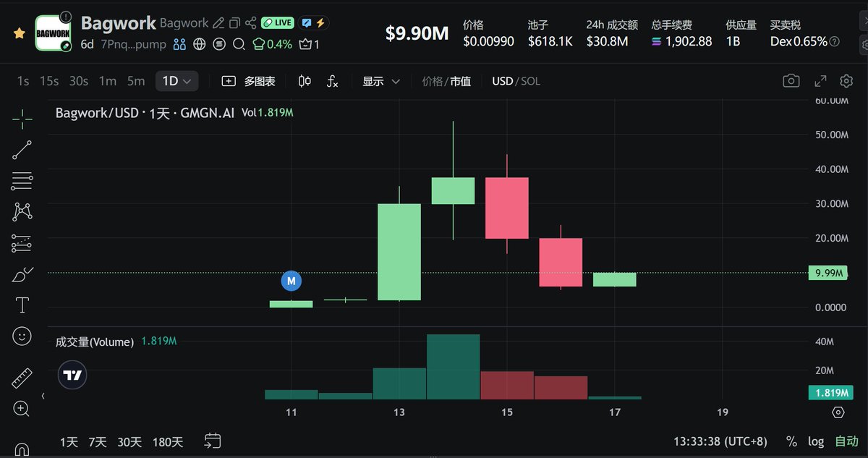This screenshot has width=868, height=458.
Task: Open the emoji and icons tool
Action: (x=22, y=336)
